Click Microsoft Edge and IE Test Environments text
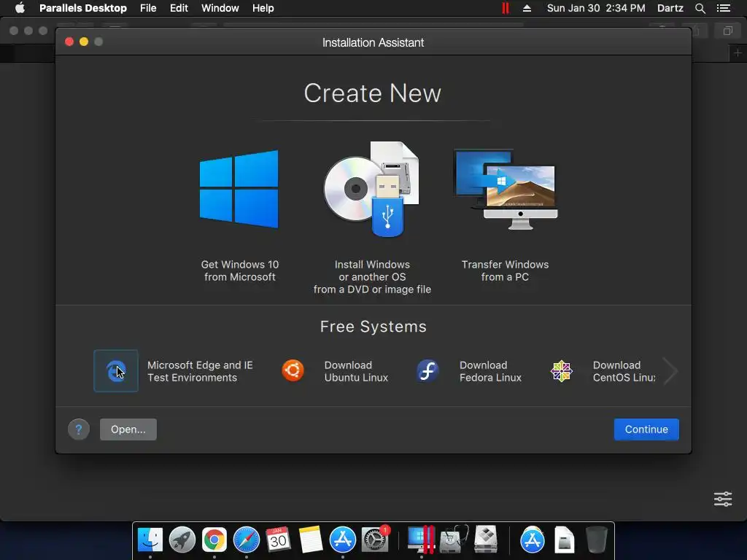The width and height of the screenshot is (747, 560). tap(200, 371)
